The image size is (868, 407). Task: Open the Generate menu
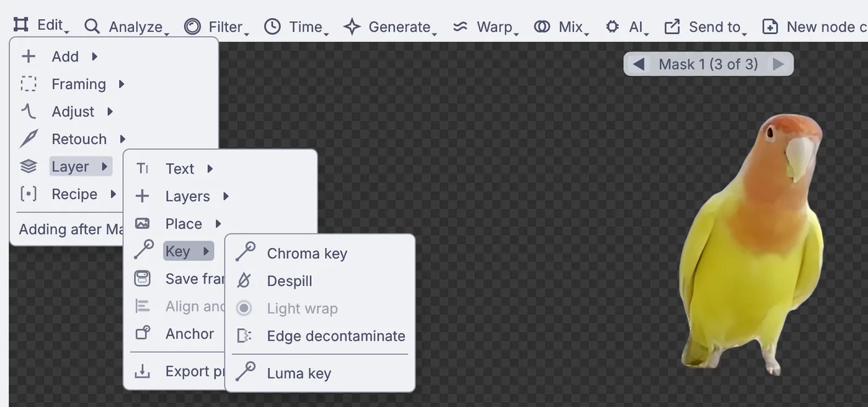coord(390,27)
